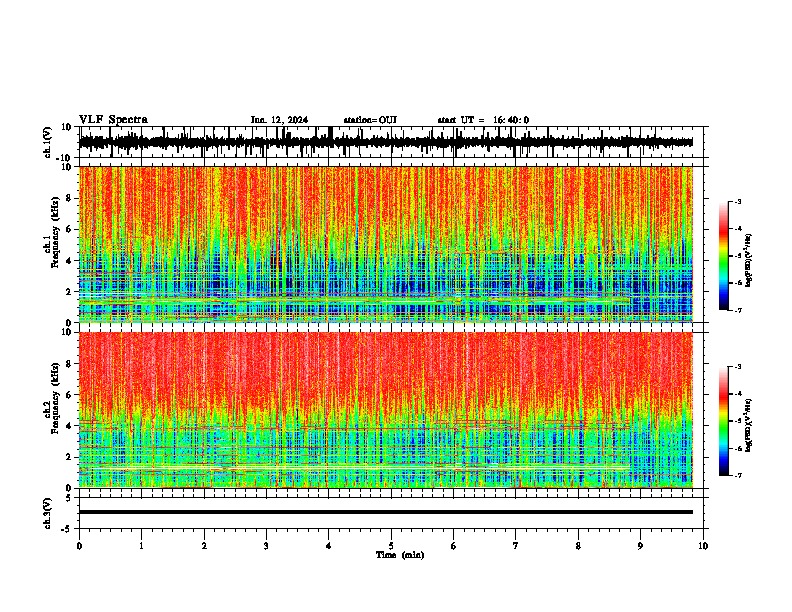This screenshot has width=792, height=612.
Task: Click the ch.1 color bar PSD unit label
Action: pos(748,260)
